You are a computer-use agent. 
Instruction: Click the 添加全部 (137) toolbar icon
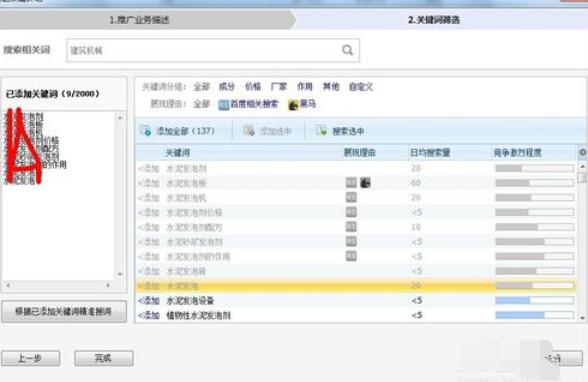pyautogui.click(x=146, y=131)
